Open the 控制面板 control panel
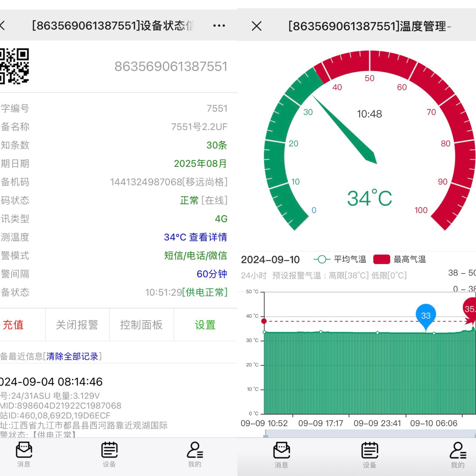The image size is (476, 476). 141,325
